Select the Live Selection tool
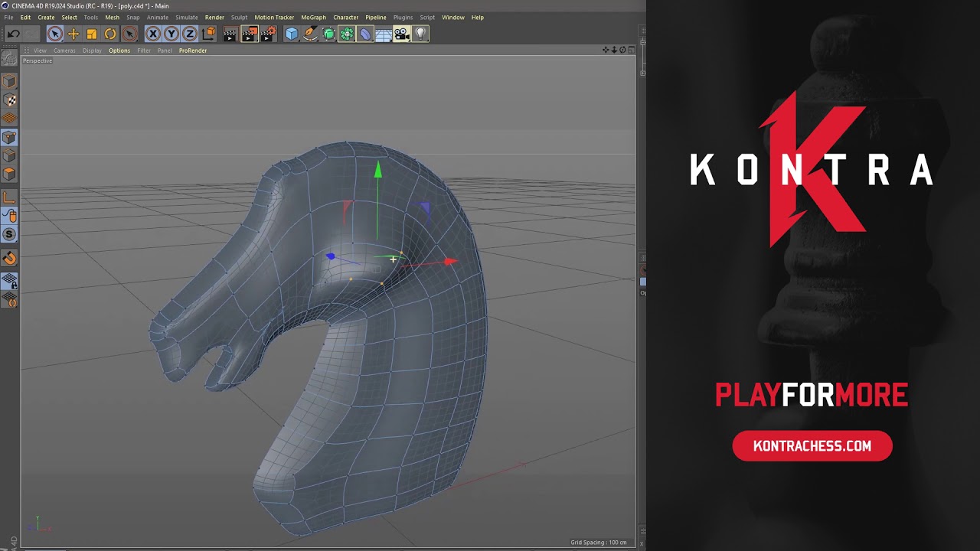The image size is (980, 551). [54, 34]
